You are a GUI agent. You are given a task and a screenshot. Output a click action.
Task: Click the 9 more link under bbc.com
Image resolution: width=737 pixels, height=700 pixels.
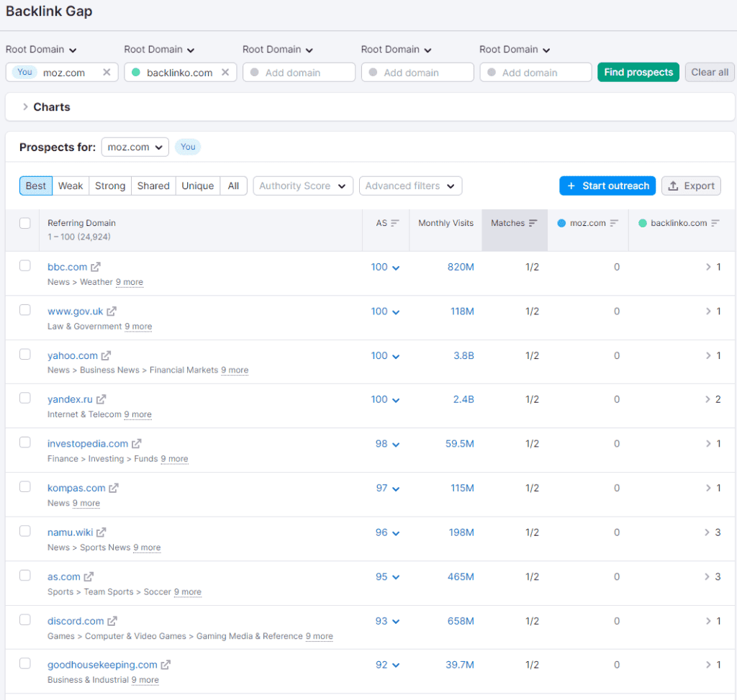point(130,282)
